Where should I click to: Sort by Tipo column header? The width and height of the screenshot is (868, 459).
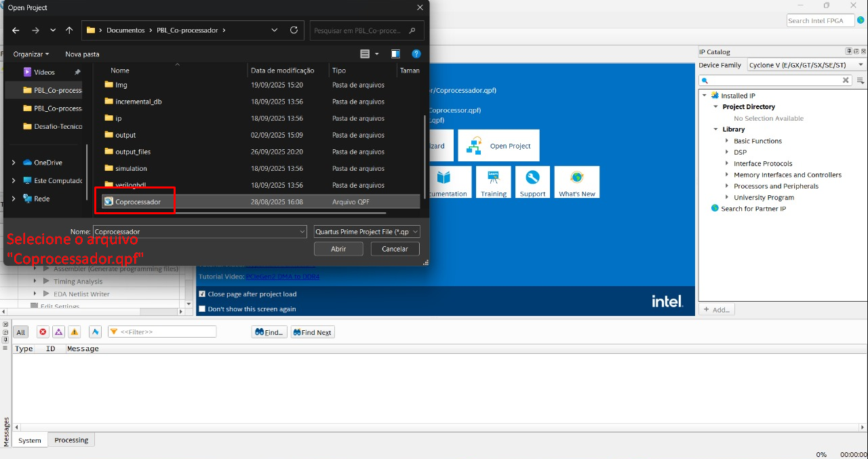pos(339,71)
